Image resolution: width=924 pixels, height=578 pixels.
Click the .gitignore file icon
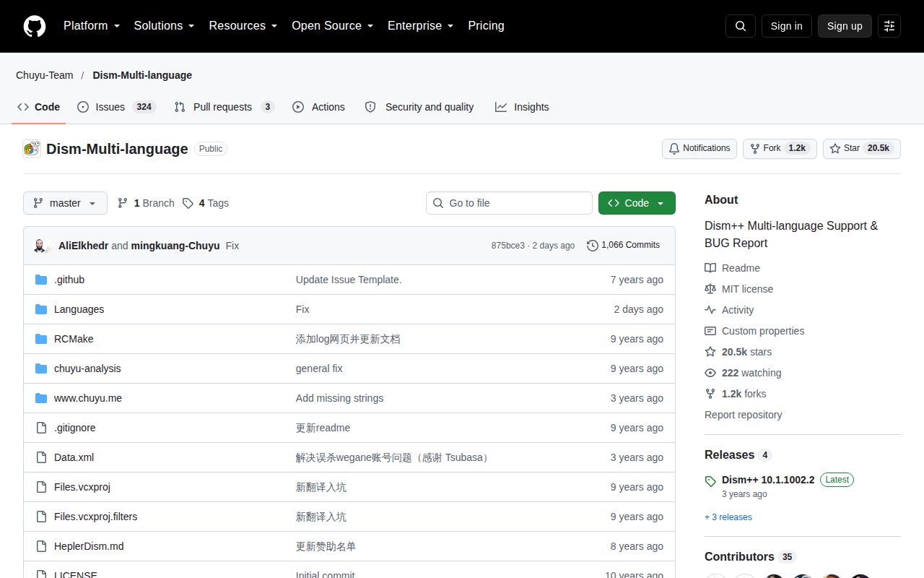tap(41, 428)
